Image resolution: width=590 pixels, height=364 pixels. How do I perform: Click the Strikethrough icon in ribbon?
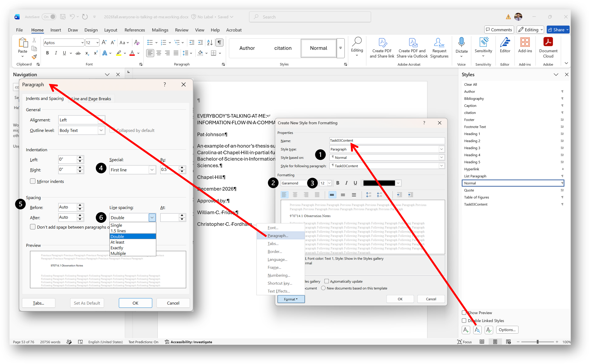pyautogui.click(x=78, y=53)
